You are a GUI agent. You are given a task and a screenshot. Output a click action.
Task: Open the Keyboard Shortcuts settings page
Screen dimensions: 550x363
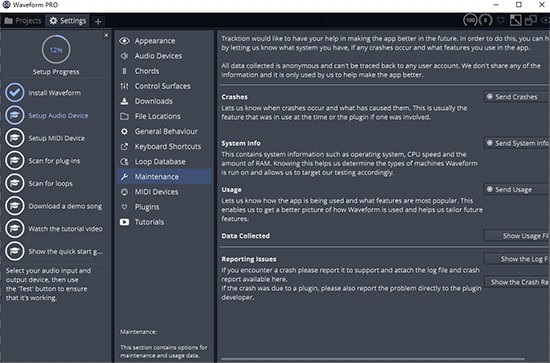[164, 147]
